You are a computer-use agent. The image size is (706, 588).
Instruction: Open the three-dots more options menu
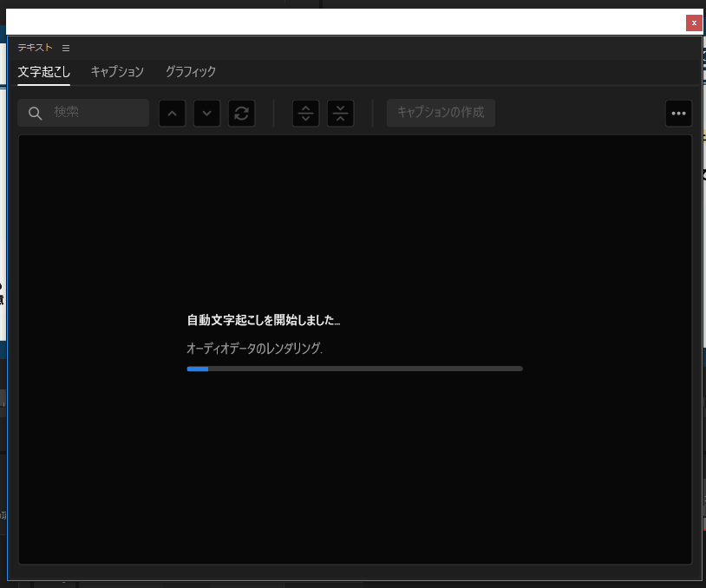click(678, 114)
